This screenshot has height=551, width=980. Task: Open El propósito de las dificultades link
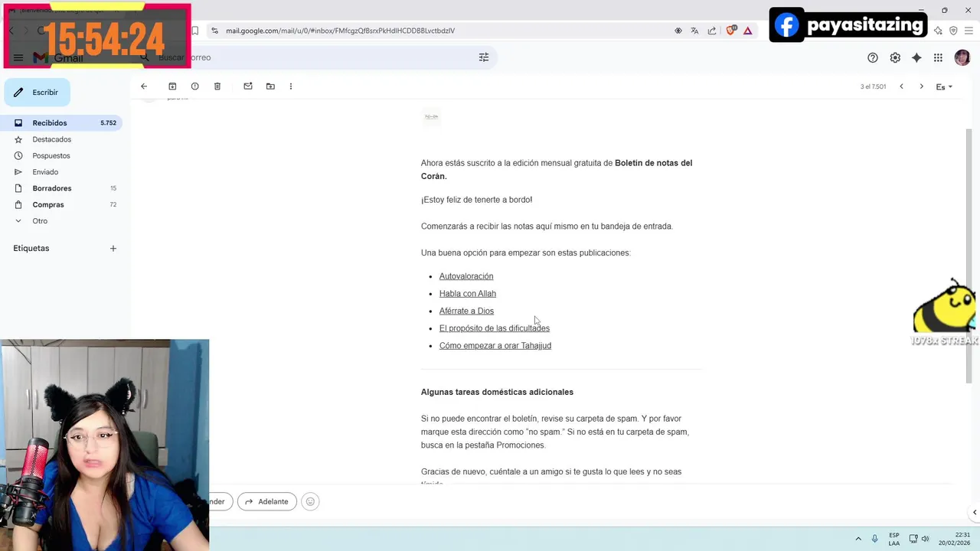tap(495, 328)
